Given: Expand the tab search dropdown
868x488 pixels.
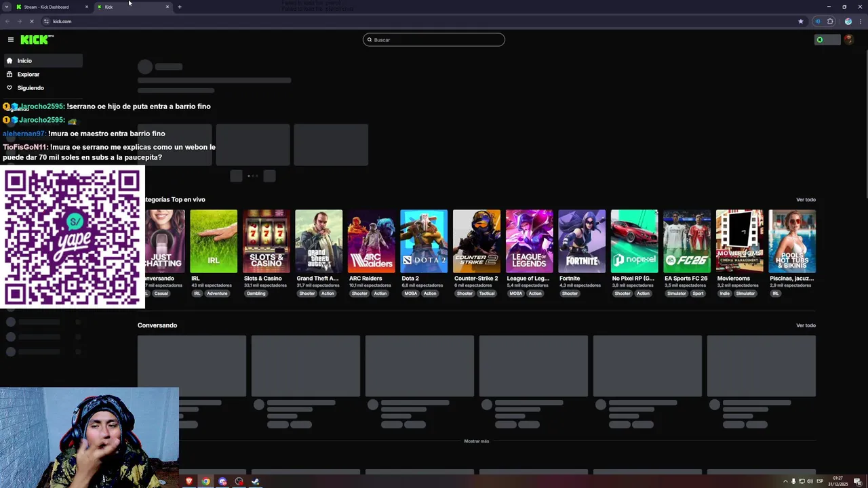Looking at the screenshot, I should [x=6, y=7].
